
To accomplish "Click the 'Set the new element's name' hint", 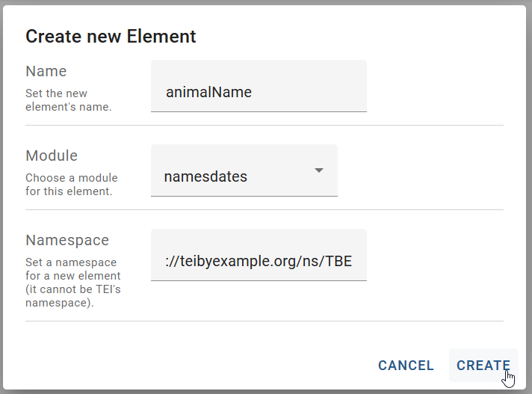I will pos(68,100).
